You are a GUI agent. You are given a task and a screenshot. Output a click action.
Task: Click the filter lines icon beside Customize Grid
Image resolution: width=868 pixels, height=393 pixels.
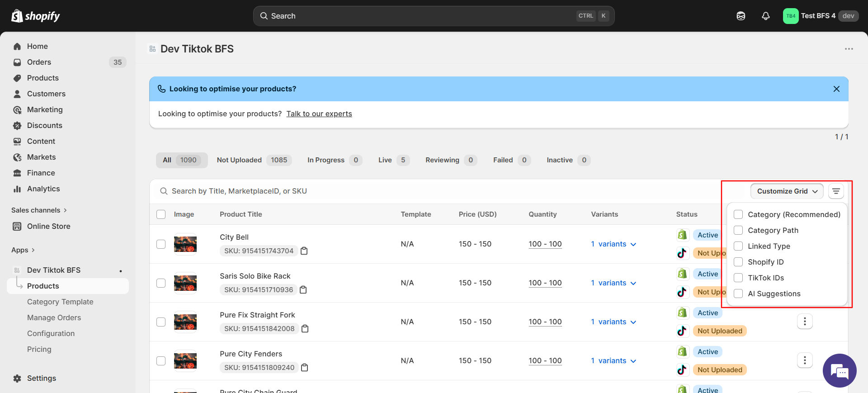pyautogui.click(x=836, y=191)
